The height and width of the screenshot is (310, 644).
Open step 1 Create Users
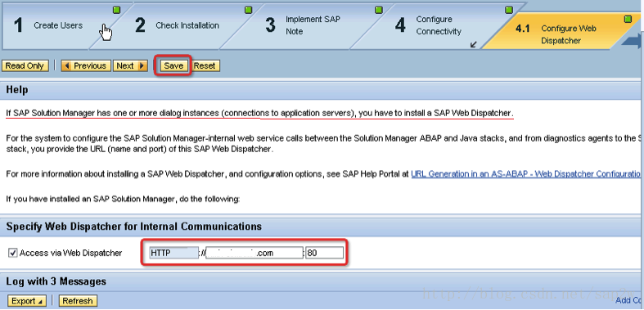[57, 25]
